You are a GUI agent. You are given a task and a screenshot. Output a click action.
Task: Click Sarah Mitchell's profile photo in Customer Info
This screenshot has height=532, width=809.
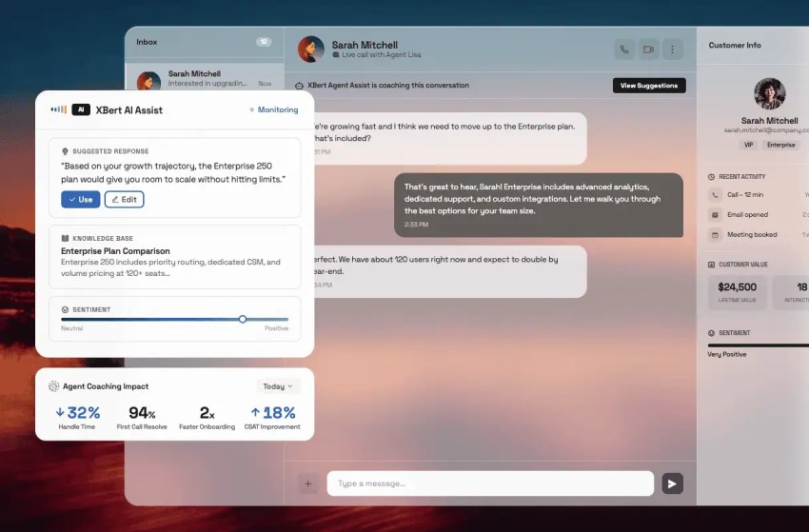(x=769, y=94)
